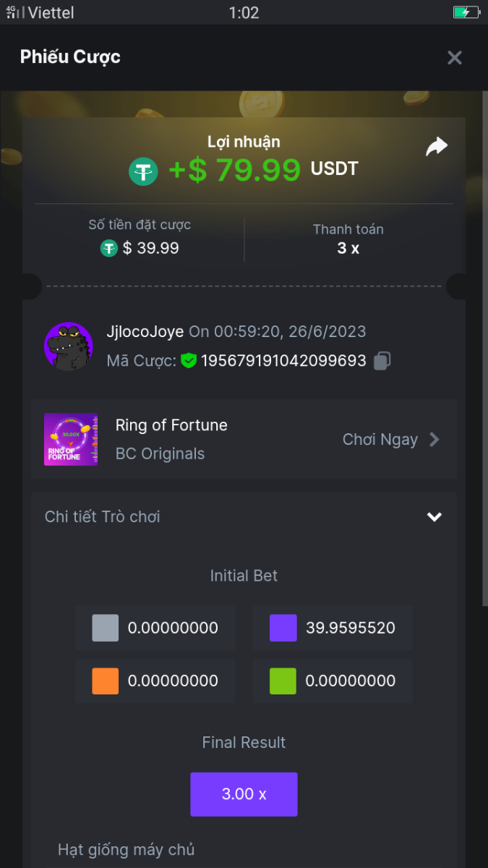Click the Chơi Ngay link
This screenshot has width=488, height=868.
[380, 440]
